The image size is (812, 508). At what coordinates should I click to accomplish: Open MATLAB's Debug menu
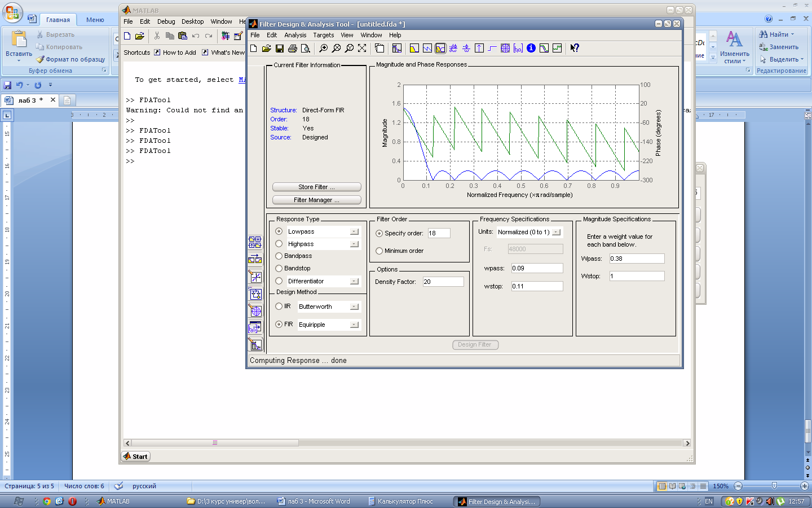pos(166,21)
